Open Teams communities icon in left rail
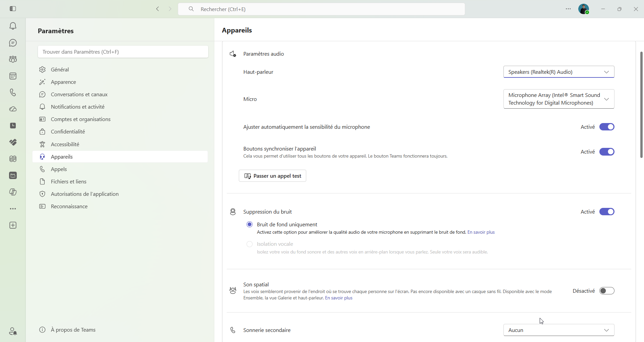 (13, 59)
